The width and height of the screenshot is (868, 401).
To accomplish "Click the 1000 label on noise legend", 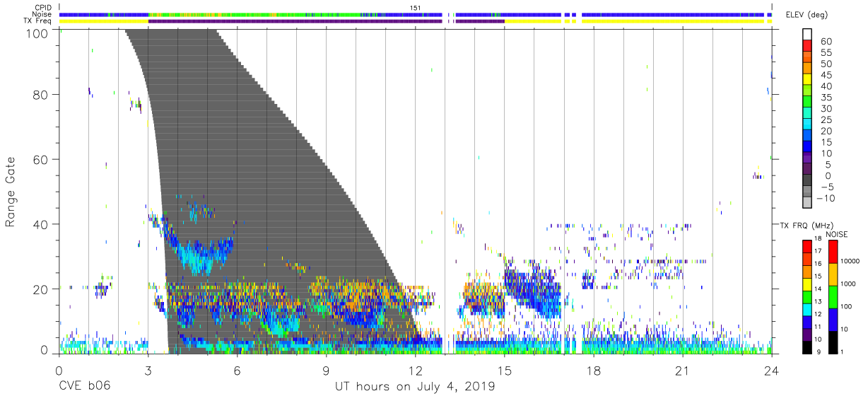I will coord(849,284).
